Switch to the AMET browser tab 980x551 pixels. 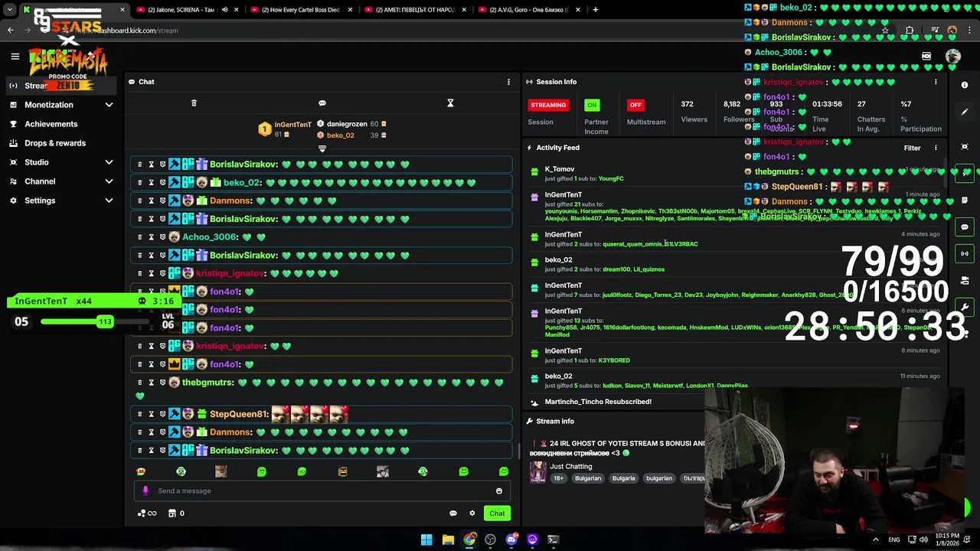tap(415, 10)
